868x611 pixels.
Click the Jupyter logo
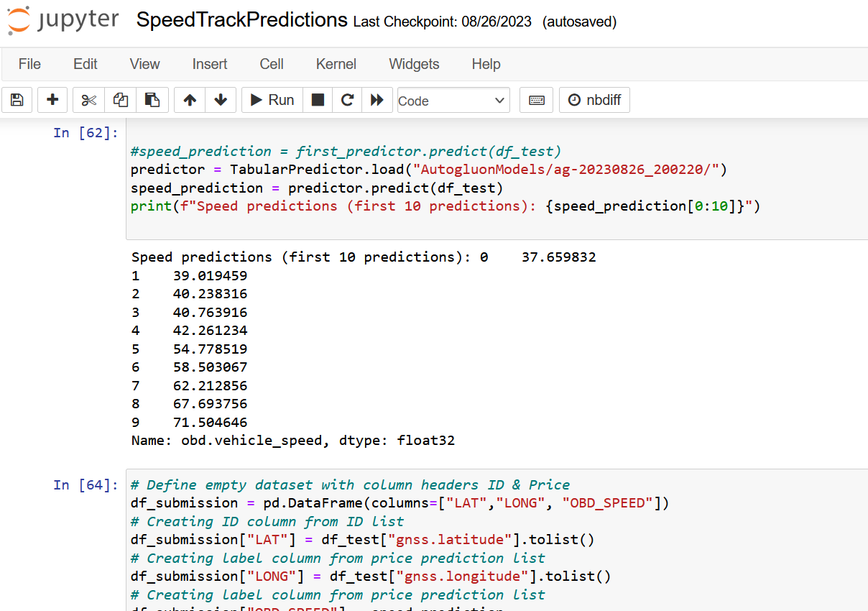pos(63,20)
